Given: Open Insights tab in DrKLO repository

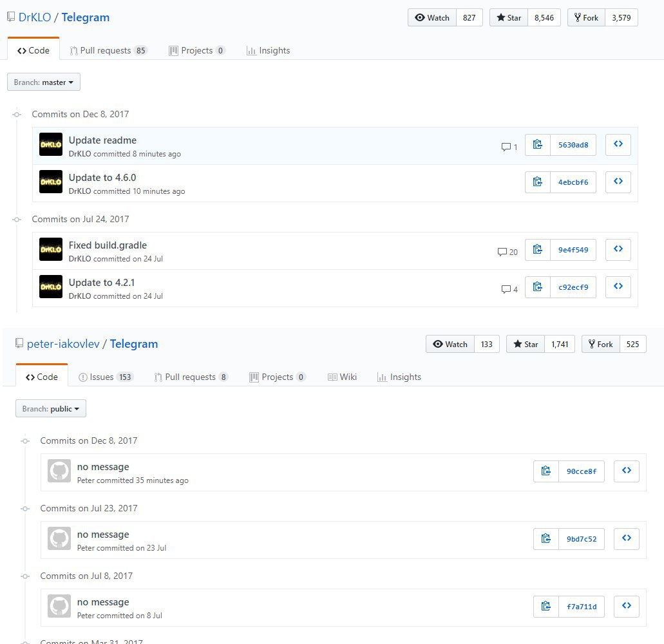Looking at the screenshot, I should point(269,50).
